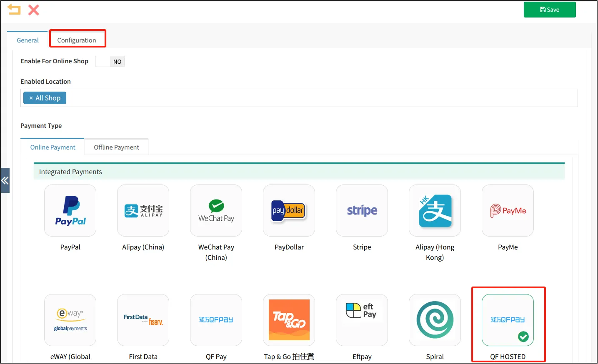Toggle Enable For Online Shop switch
Screen dimensions: 598x364
click(x=110, y=62)
